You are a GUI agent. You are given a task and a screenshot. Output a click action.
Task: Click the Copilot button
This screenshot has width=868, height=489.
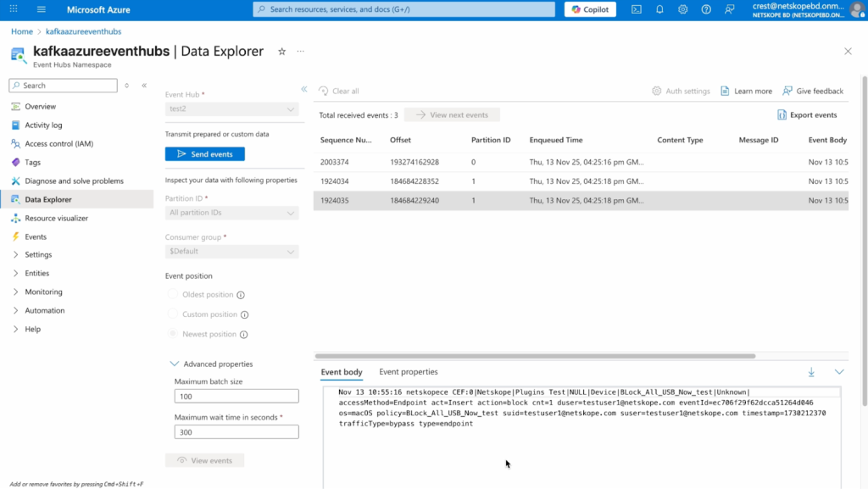tap(590, 9)
